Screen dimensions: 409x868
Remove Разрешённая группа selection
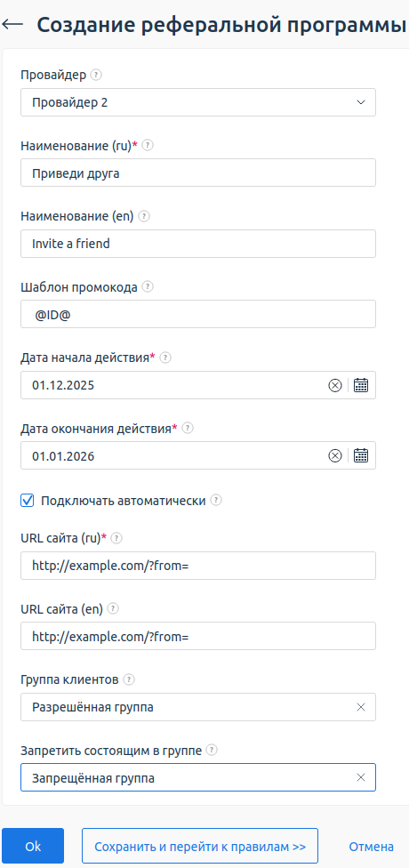pyautogui.click(x=361, y=707)
